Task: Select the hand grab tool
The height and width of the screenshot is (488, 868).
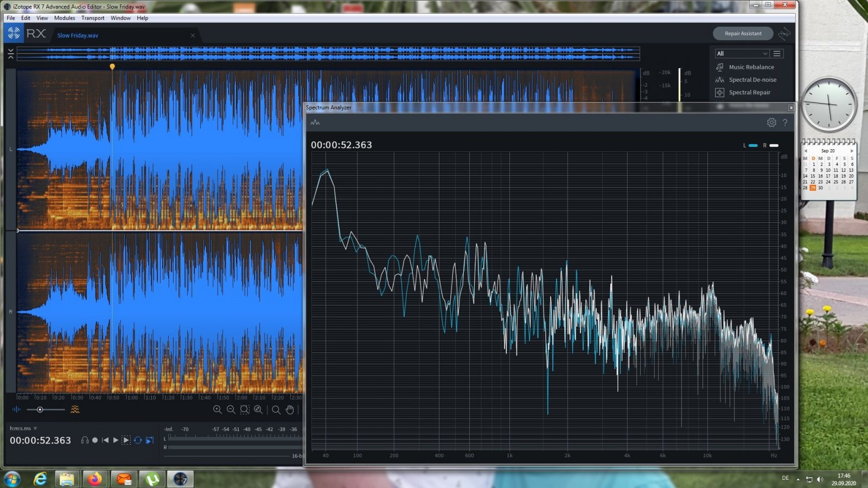Action: (x=290, y=410)
